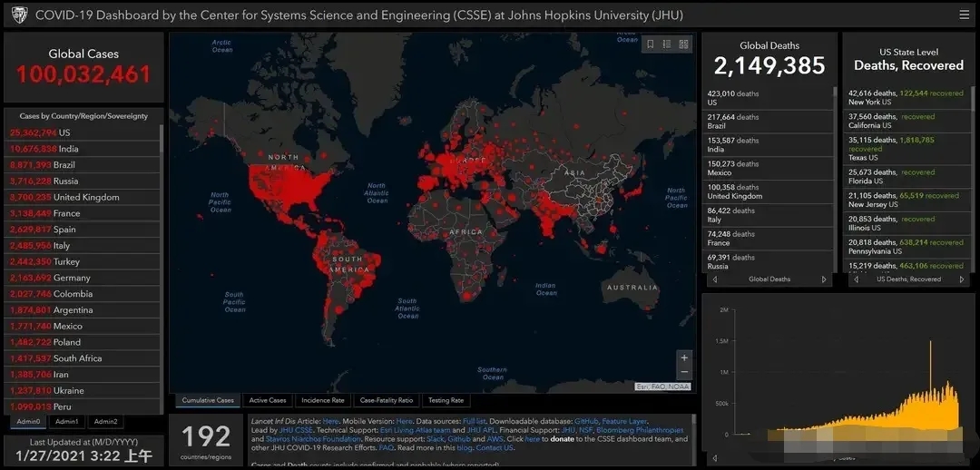Click the AUSTRALIA label on the map
The height and width of the screenshot is (470, 980).
(632, 288)
